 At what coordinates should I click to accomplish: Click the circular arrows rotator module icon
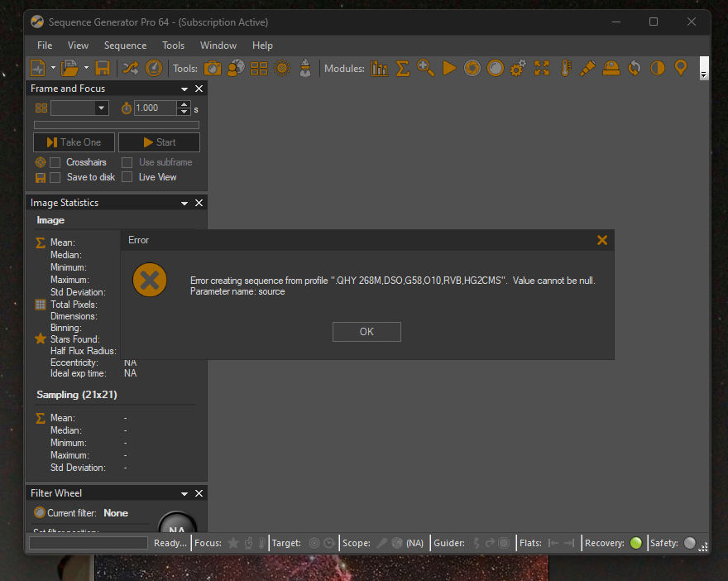pyautogui.click(x=635, y=68)
